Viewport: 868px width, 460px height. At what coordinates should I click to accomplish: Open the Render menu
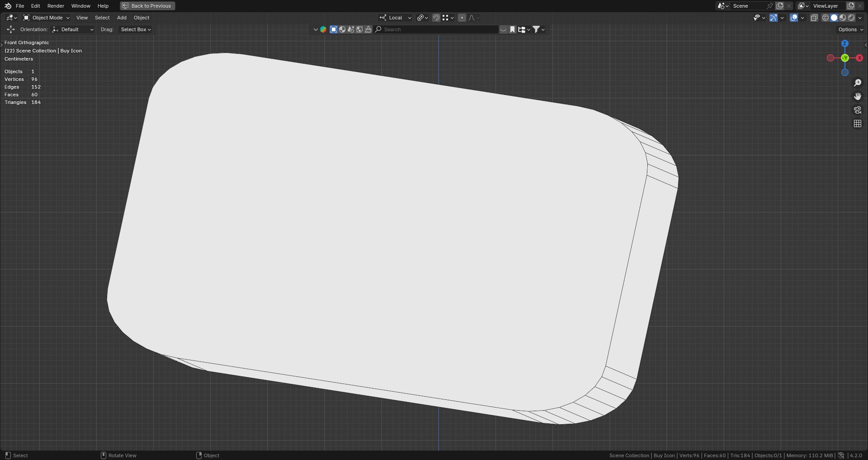56,6
